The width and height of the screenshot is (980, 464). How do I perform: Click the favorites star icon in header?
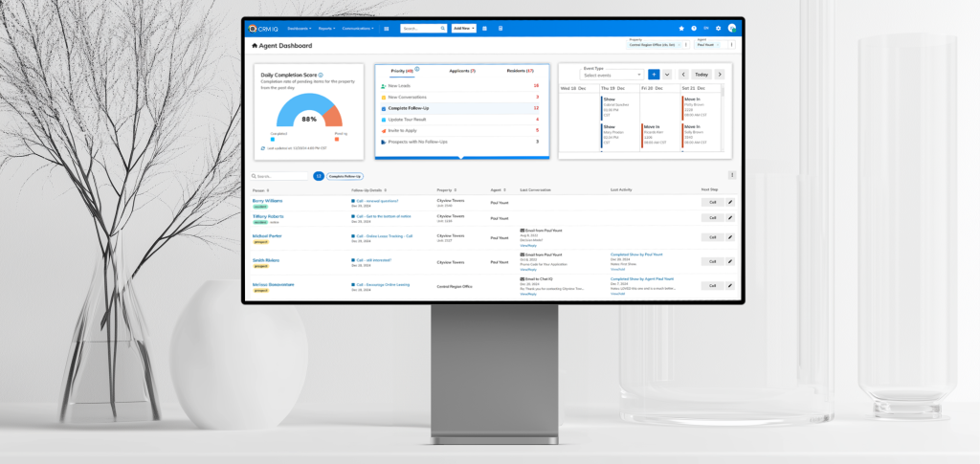coord(681,29)
